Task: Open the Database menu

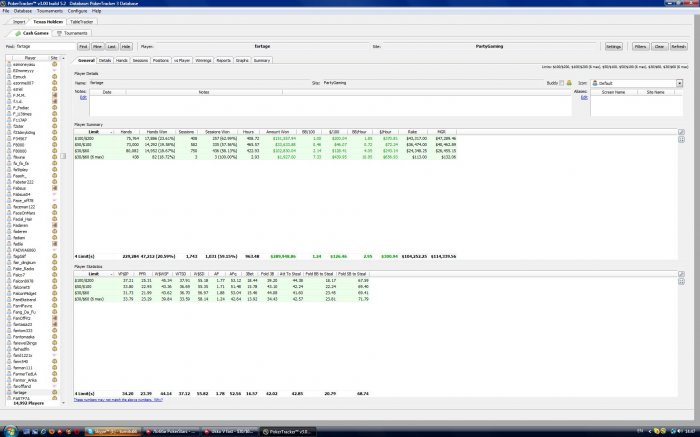Action: [36, 10]
